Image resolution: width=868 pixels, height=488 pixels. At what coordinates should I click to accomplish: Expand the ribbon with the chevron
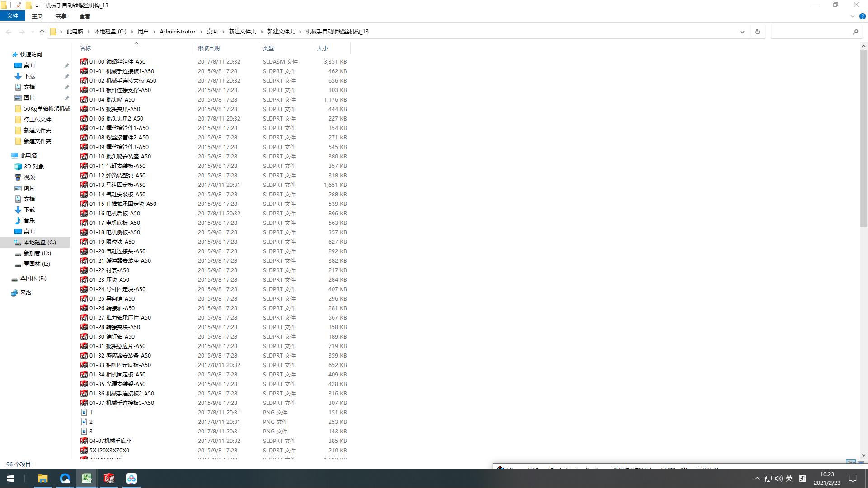coord(852,16)
